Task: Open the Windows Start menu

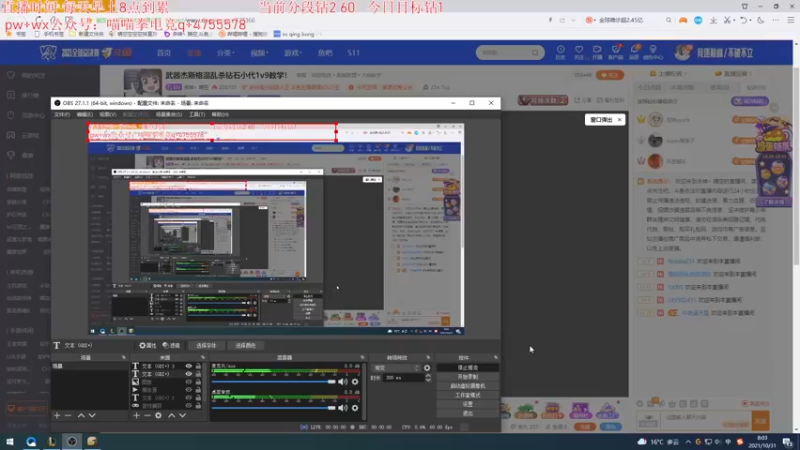Action: pyautogui.click(x=10, y=441)
